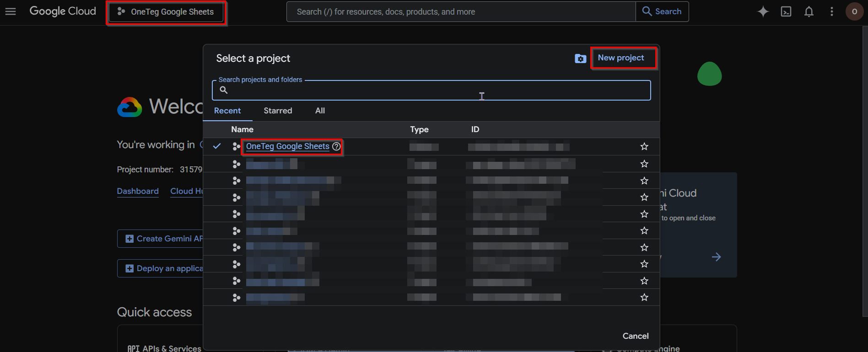Viewport: 868px width, 352px height.
Task: Click the Google Cloud logo
Action: 63,11
